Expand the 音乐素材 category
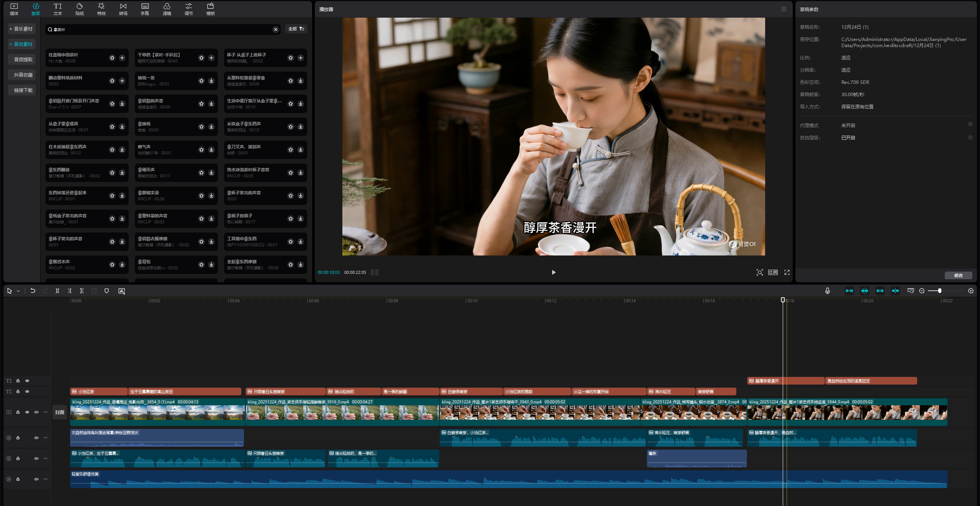This screenshot has width=980, height=506. pyautogui.click(x=22, y=29)
